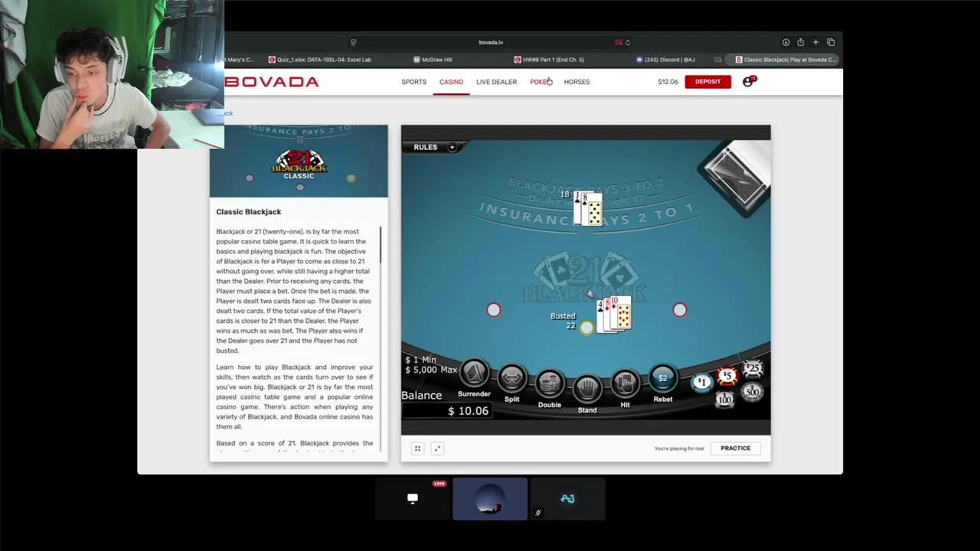Screen dimensions: 980x551
Task: Click the game grid layout icon
Action: point(417,448)
